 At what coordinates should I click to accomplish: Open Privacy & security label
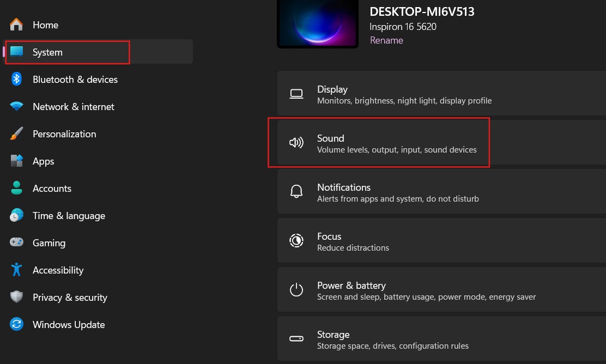coord(70,298)
